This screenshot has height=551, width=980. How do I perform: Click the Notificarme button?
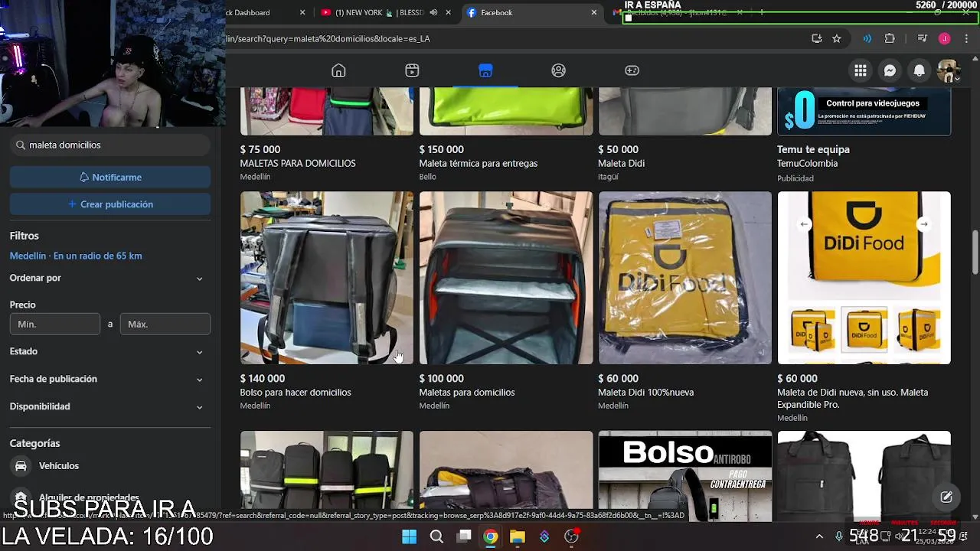point(110,177)
